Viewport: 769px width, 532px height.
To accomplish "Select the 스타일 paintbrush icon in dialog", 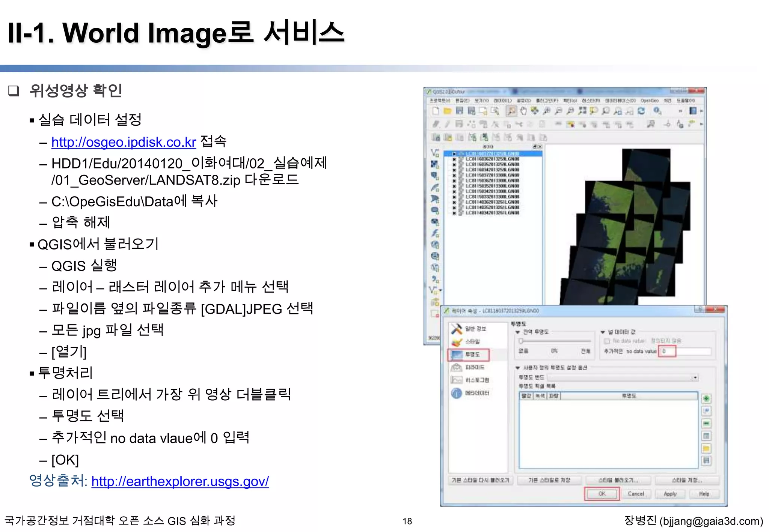I will click(457, 342).
